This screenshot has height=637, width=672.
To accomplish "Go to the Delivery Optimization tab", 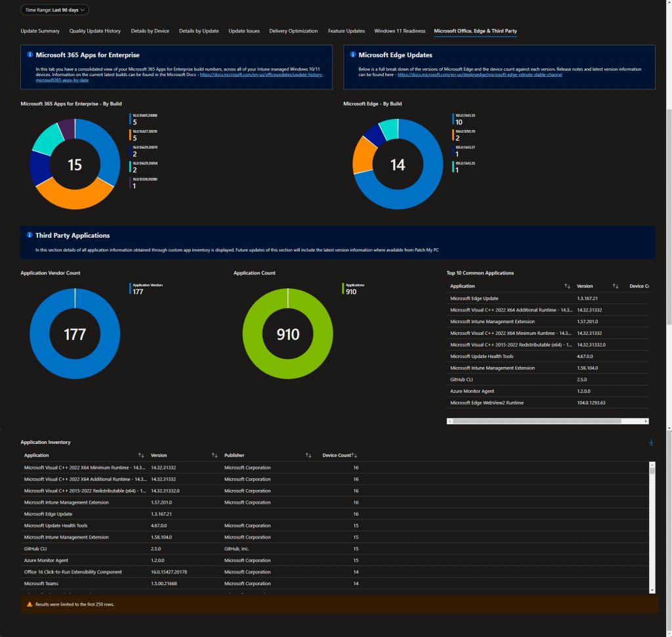I will (x=293, y=31).
